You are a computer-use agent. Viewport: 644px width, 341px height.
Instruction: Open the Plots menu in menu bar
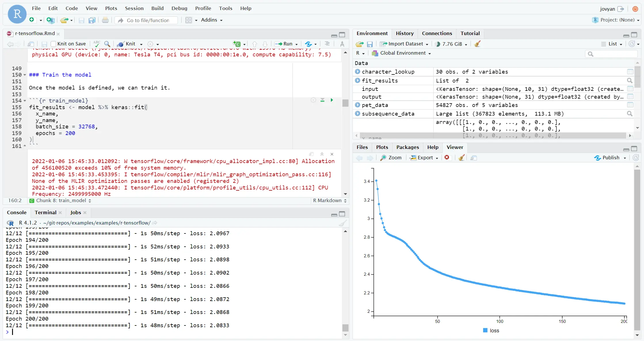(x=111, y=8)
